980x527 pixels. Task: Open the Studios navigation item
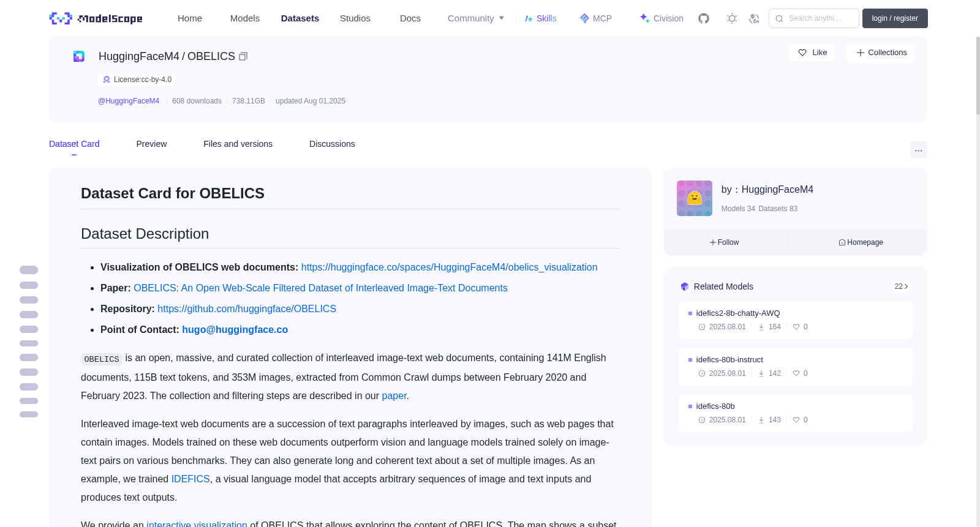point(355,18)
